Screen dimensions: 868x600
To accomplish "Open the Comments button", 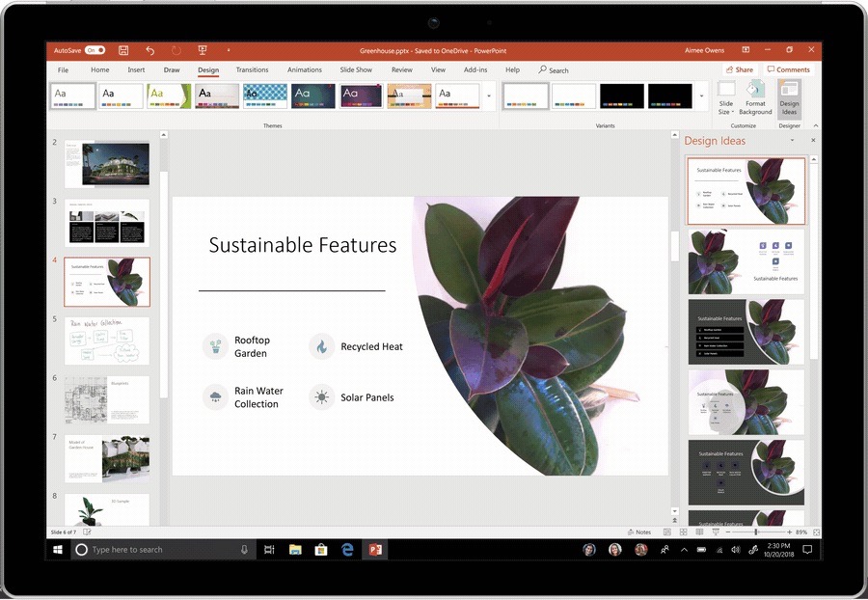I will 788,69.
